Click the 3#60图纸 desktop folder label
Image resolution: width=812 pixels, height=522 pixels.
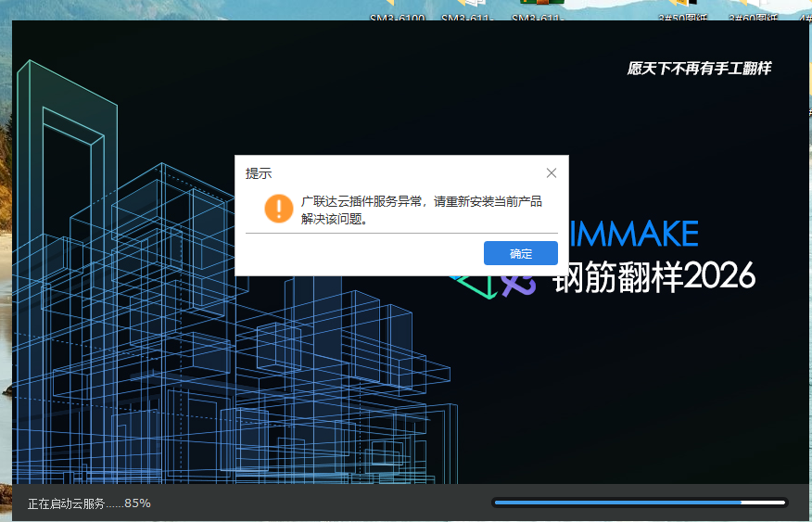coord(753,17)
